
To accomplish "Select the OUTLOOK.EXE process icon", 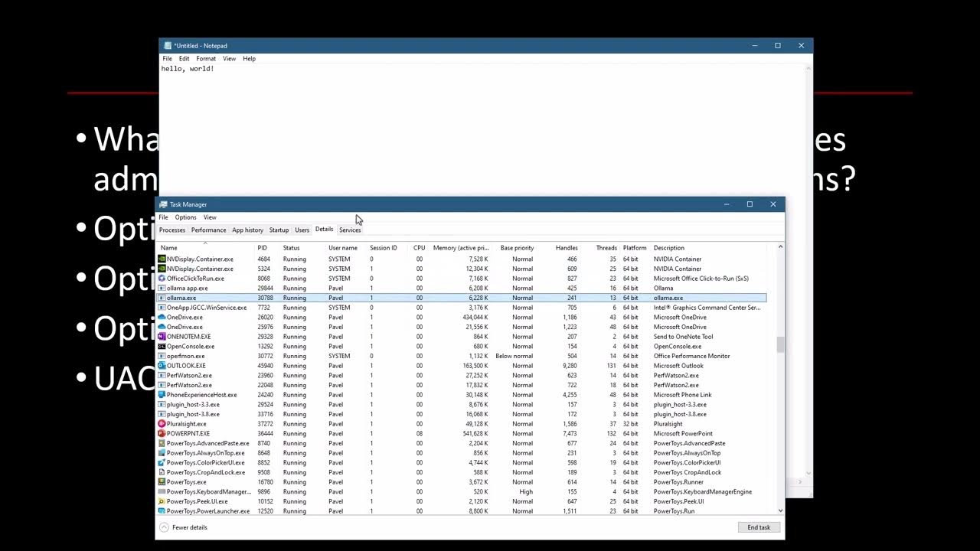I will (162, 366).
